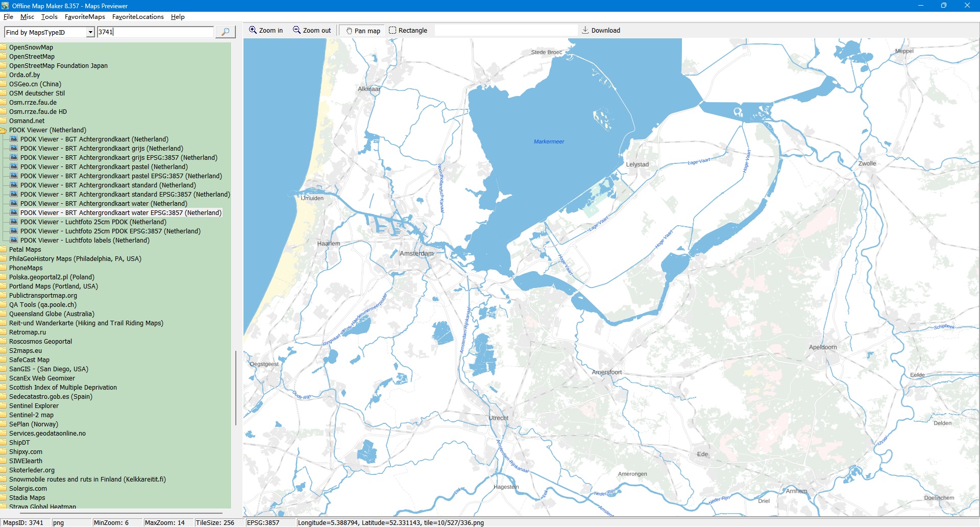The width and height of the screenshot is (980, 527).
Task: Open the FavoriteLocations menu
Action: [x=138, y=17]
